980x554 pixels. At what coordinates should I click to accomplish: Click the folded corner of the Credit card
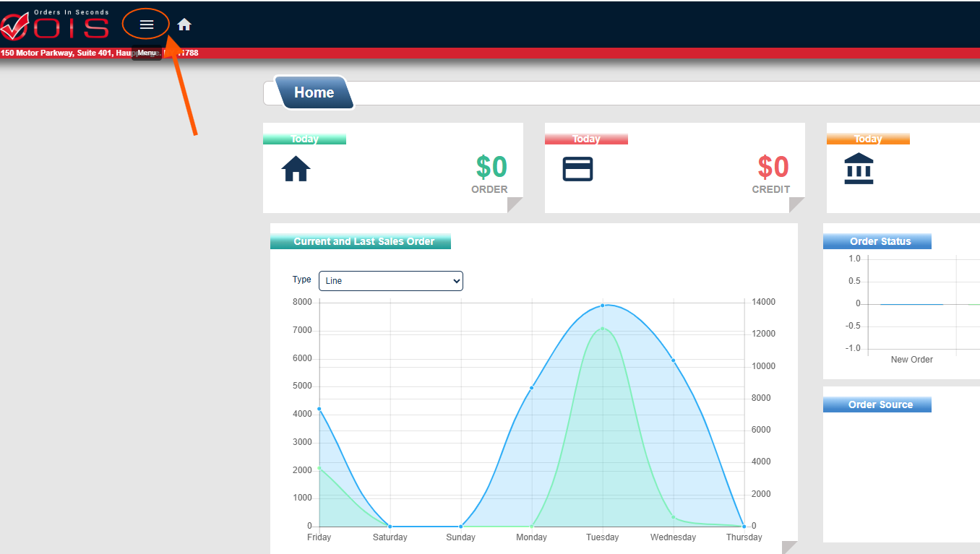click(798, 206)
